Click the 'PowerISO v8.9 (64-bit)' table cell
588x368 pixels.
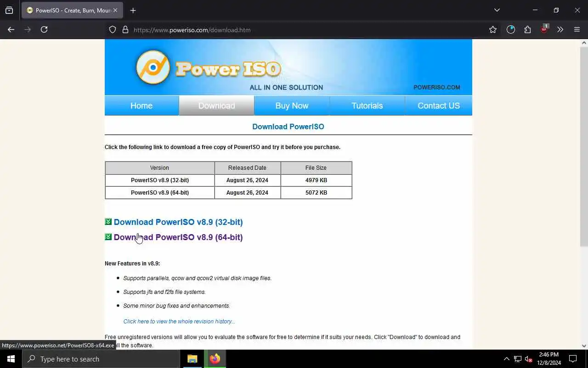pyautogui.click(x=160, y=193)
